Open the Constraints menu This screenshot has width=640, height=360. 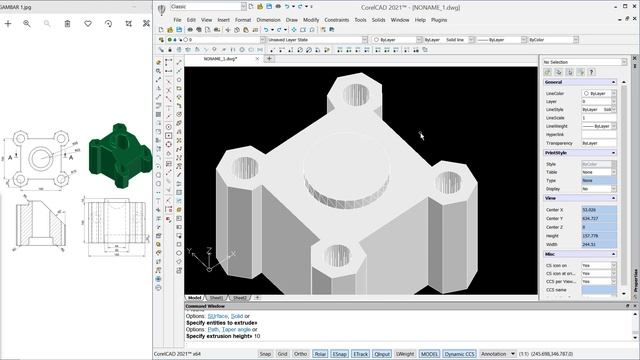(337, 20)
